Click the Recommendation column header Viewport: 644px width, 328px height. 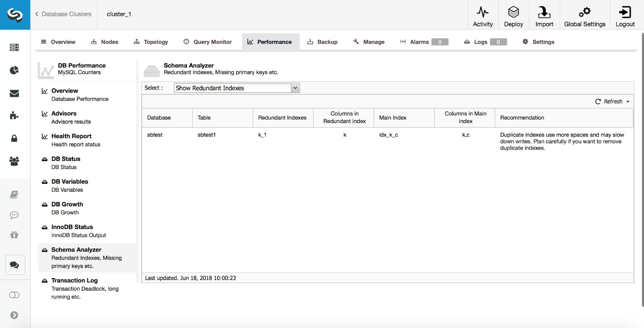564,118
